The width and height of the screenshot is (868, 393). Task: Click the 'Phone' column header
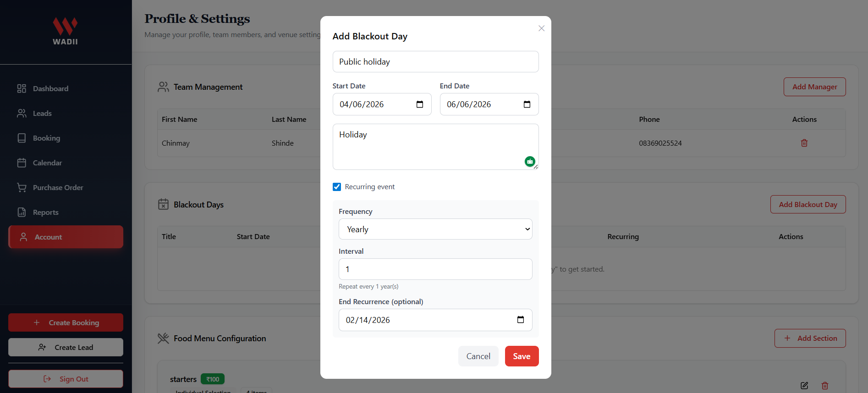click(x=649, y=119)
